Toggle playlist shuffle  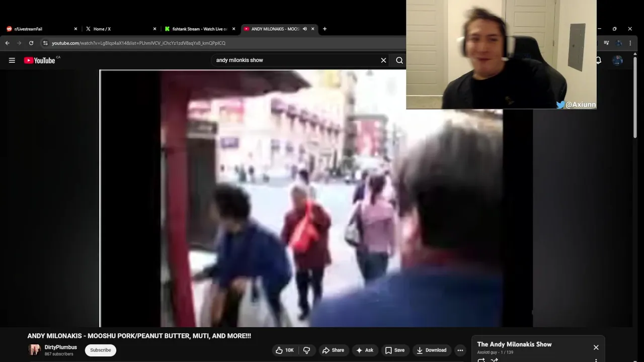(x=495, y=360)
